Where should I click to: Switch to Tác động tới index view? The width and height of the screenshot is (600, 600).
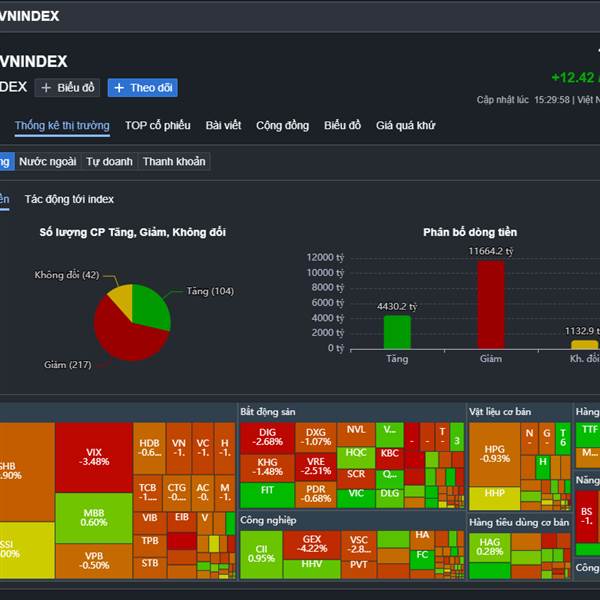pos(69,199)
